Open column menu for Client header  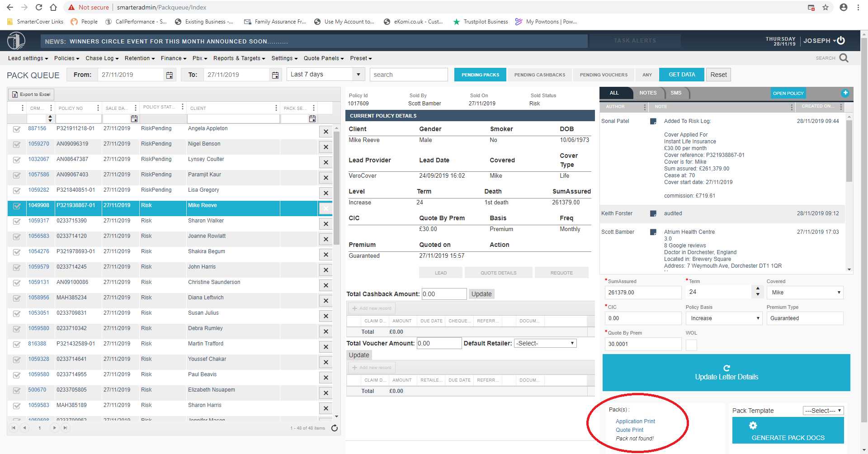point(276,108)
